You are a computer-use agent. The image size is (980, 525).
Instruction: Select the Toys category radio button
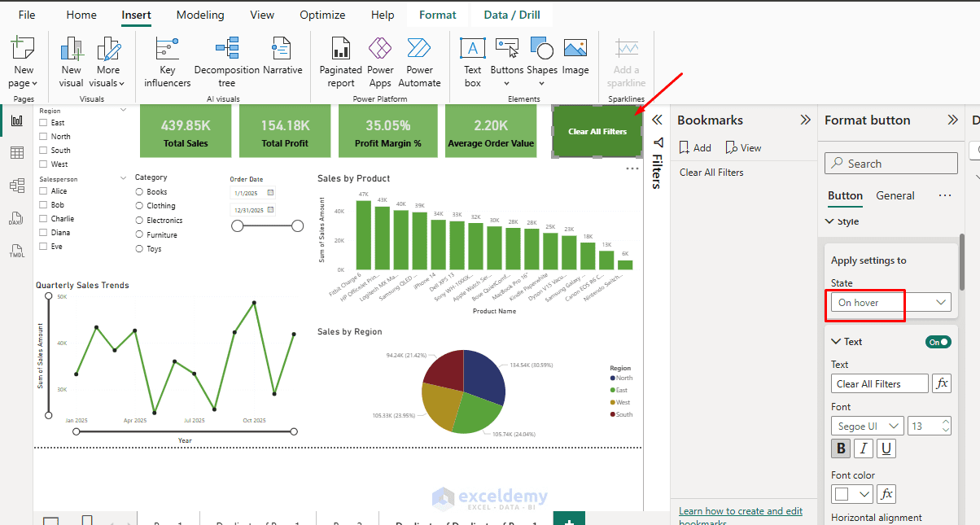(x=139, y=249)
